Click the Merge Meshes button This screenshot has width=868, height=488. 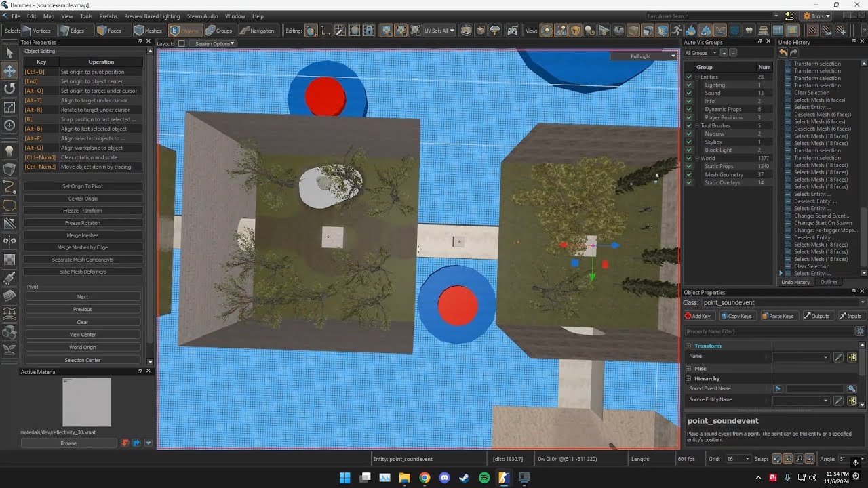tap(83, 235)
